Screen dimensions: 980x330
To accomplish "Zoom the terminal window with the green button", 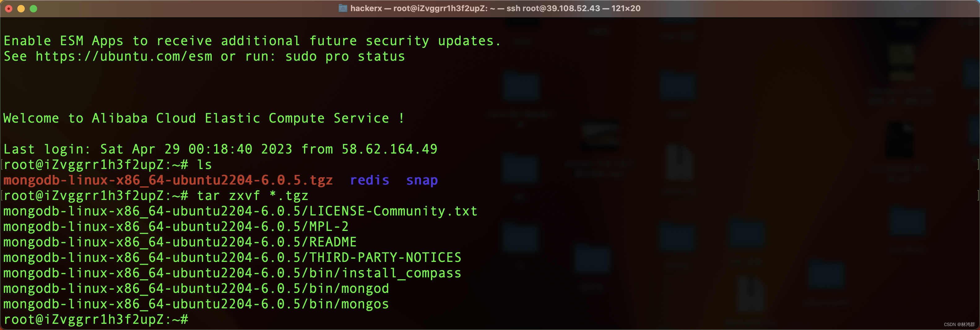I will tap(33, 8).
